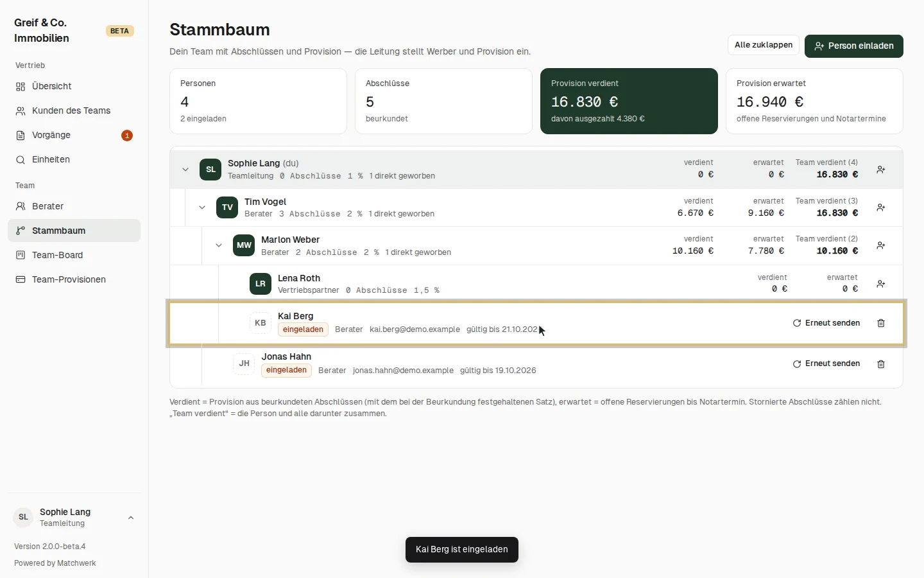The image size is (924, 578).
Task: Resend invitation to Jonas Hahn
Action: tap(826, 363)
